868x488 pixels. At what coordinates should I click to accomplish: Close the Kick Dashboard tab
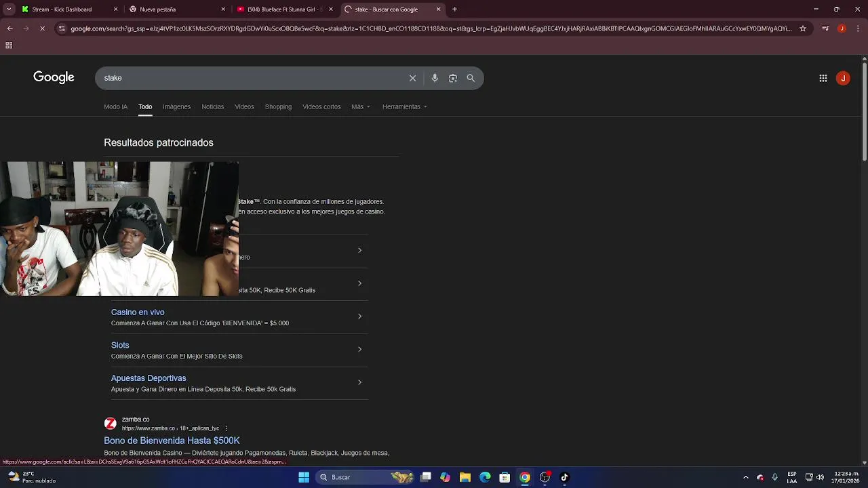click(x=115, y=9)
